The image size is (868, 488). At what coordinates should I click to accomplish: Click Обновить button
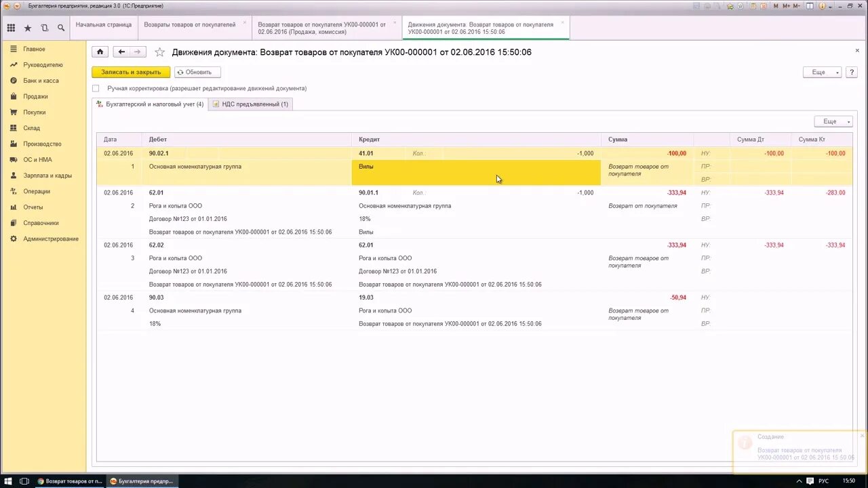point(197,72)
